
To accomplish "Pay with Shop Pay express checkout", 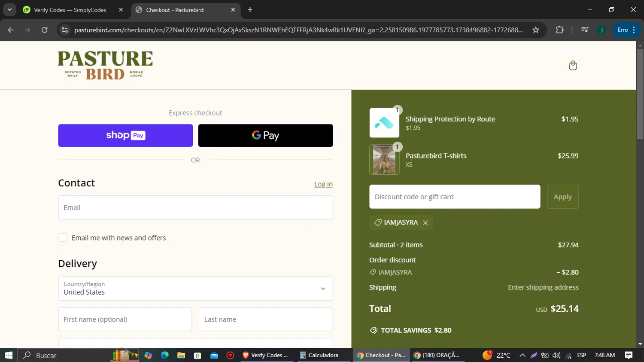I will pos(125,135).
